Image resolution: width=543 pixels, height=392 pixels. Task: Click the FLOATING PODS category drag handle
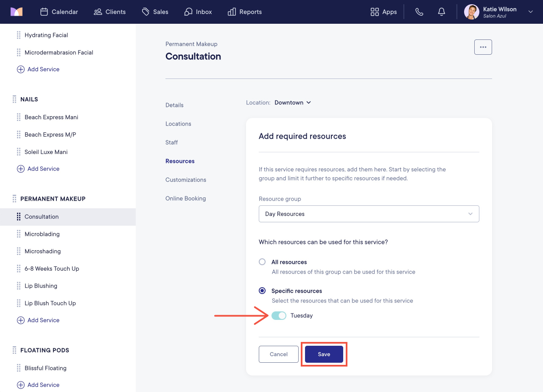point(14,350)
